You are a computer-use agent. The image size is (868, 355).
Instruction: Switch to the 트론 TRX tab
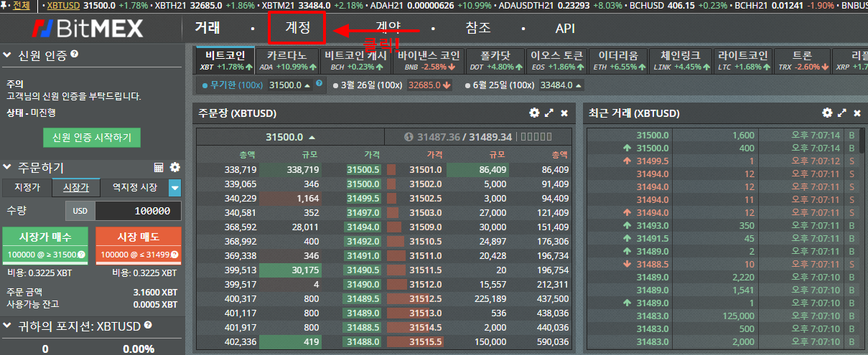pyautogui.click(x=803, y=60)
